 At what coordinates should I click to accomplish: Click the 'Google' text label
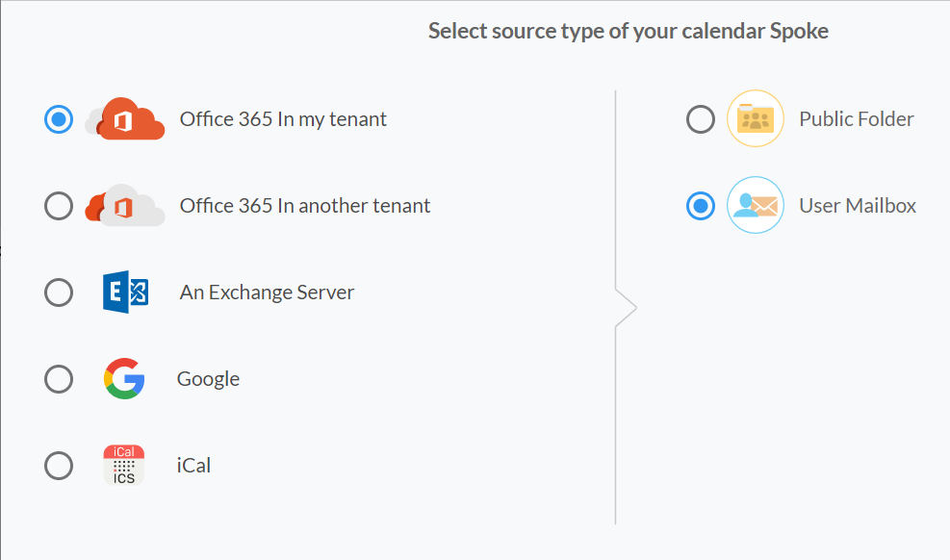coord(208,379)
